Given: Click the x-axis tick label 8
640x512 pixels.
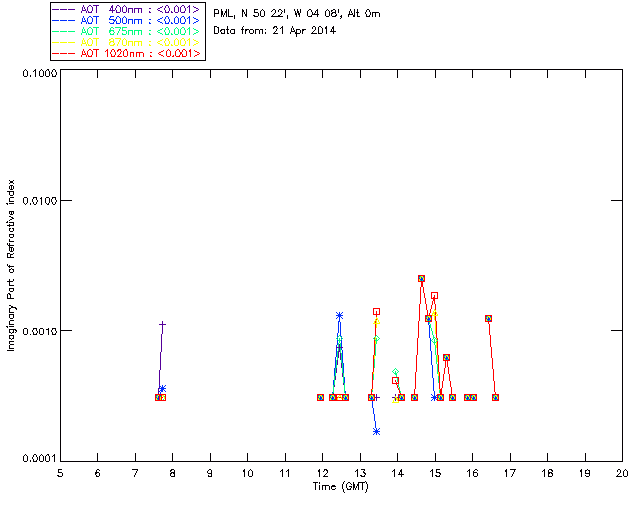Looking at the screenshot, I should click(x=173, y=473).
